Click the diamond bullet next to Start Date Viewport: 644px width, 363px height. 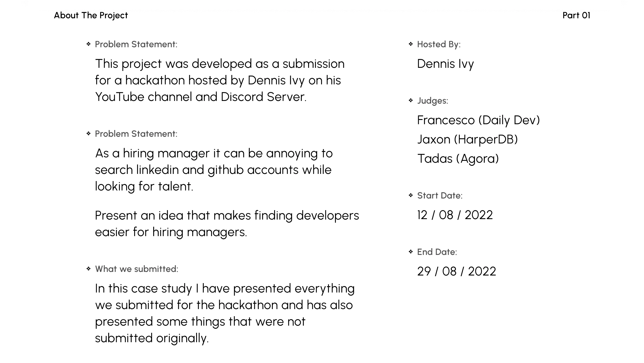(x=411, y=195)
